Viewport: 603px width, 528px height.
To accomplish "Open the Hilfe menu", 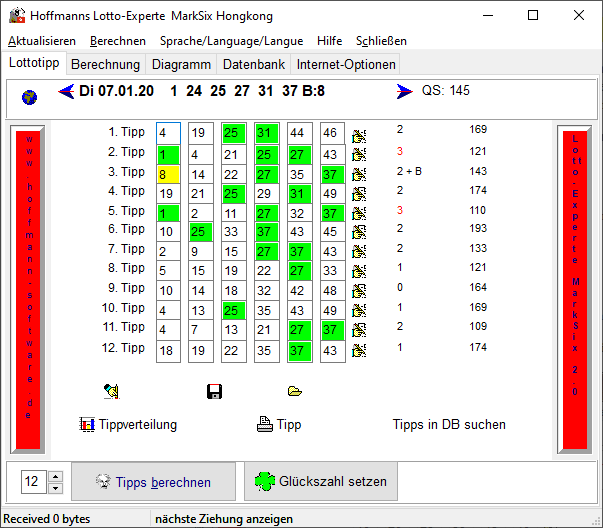I will [x=330, y=41].
